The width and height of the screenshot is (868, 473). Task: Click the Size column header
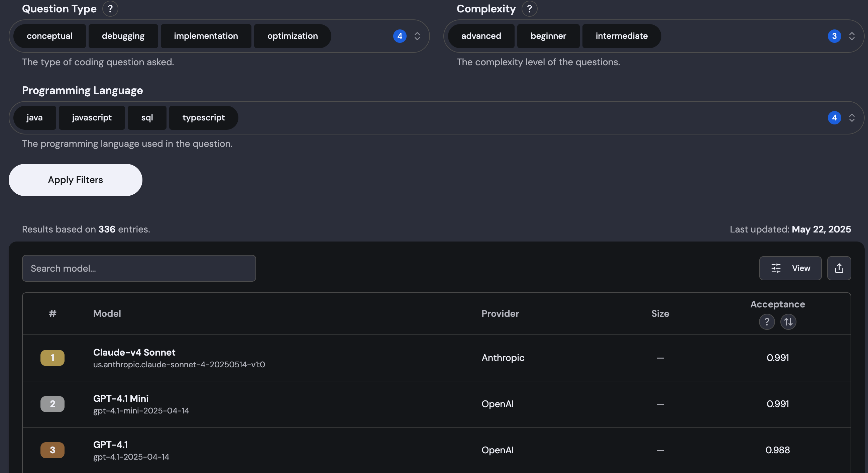660,313
